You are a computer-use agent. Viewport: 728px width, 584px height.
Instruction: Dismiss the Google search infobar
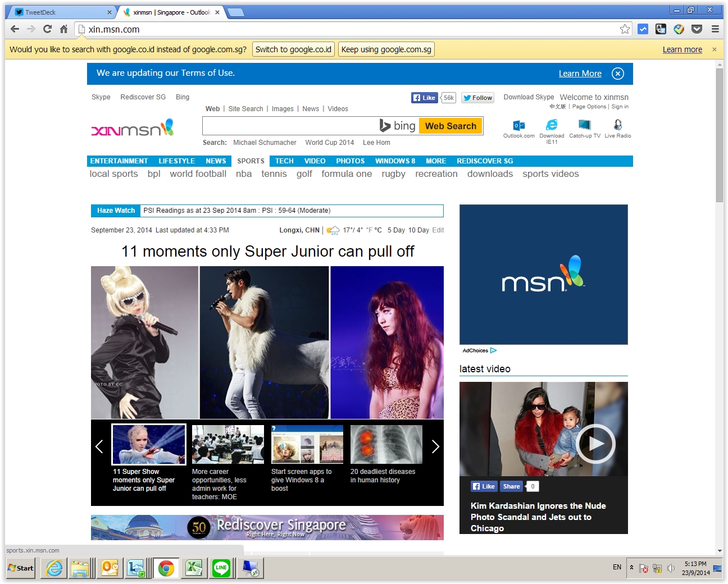click(715, 49)
